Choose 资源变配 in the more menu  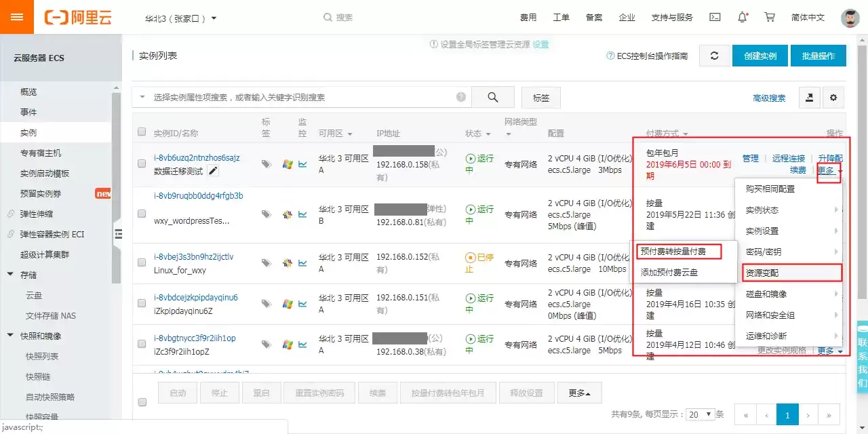789,273
